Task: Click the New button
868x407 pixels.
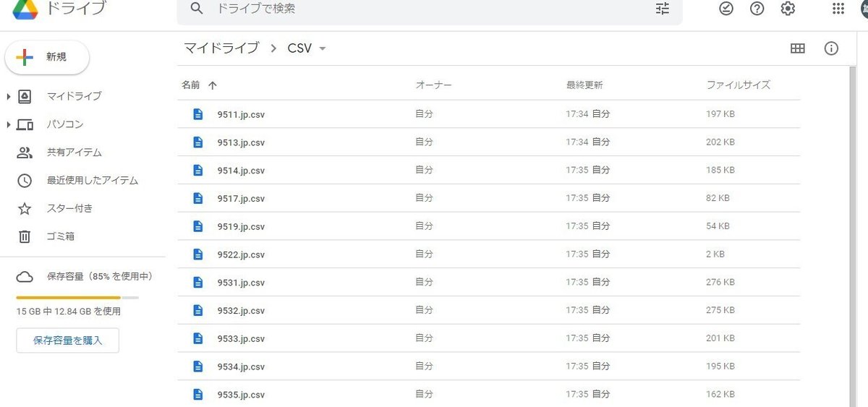Action: tap(47, 57)
